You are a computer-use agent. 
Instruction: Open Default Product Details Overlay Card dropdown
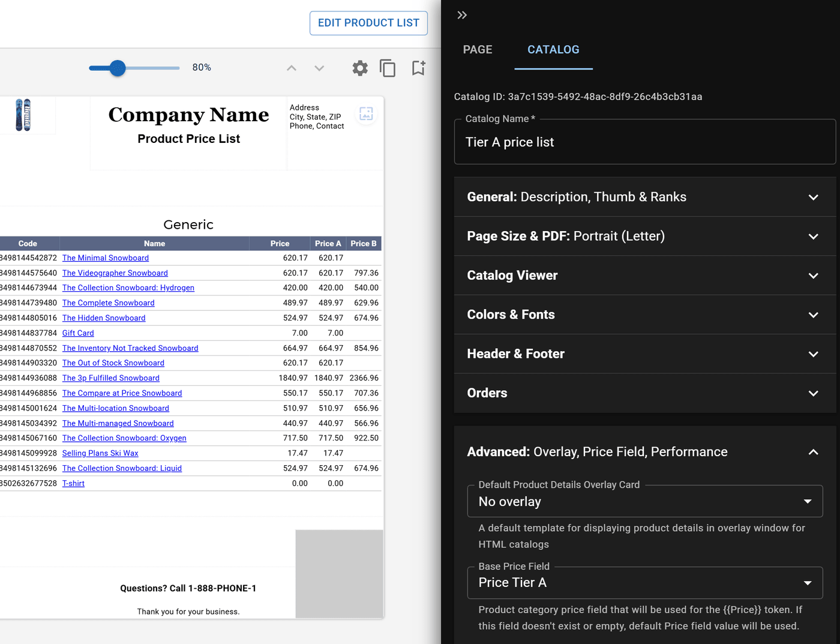pos(645,501)
